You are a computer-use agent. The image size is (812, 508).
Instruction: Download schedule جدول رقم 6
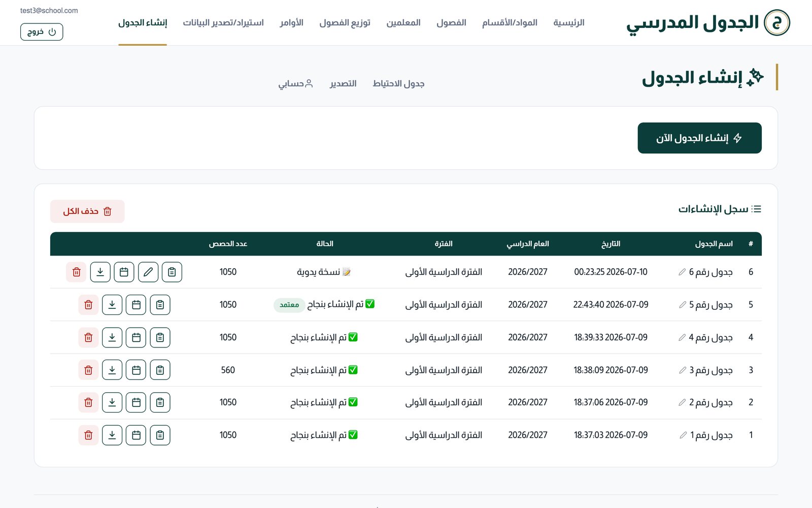coord(100,272)
